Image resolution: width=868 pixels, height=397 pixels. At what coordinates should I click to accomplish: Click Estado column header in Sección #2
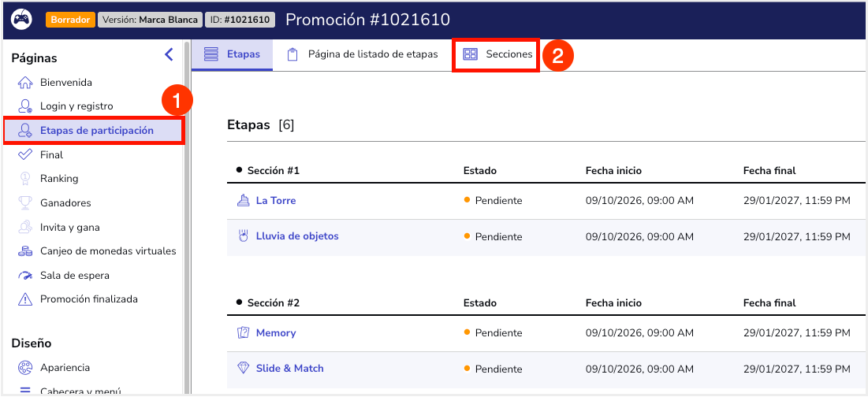point(480,303)
